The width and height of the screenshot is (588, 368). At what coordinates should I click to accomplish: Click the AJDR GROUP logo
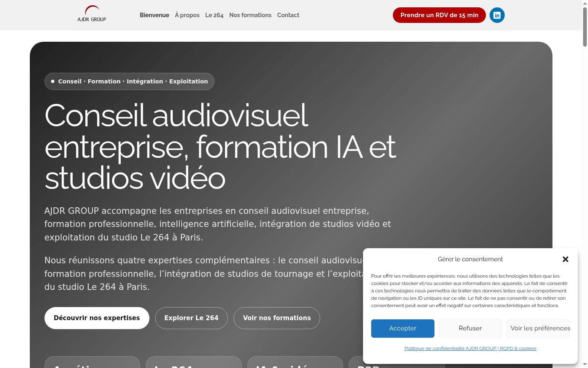coord(92,14)
